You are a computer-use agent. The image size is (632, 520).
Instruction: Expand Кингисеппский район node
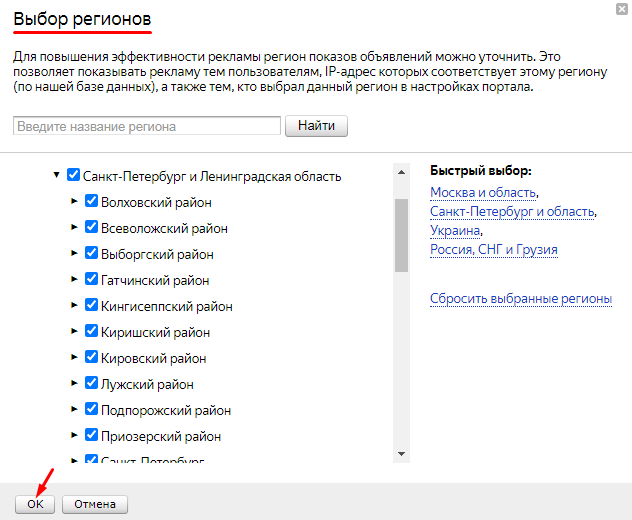click(x=74, y=306)
